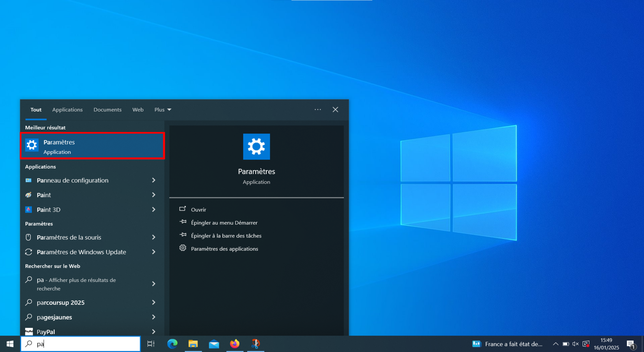Expand the Panneau de configuration arrow
644x352 pixels.
(x=154, y=180)
